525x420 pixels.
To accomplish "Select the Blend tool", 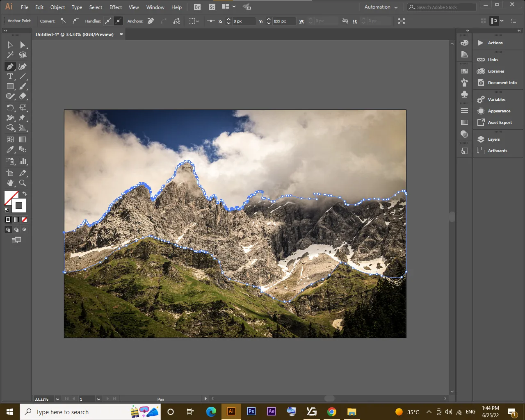I will 23,150.
